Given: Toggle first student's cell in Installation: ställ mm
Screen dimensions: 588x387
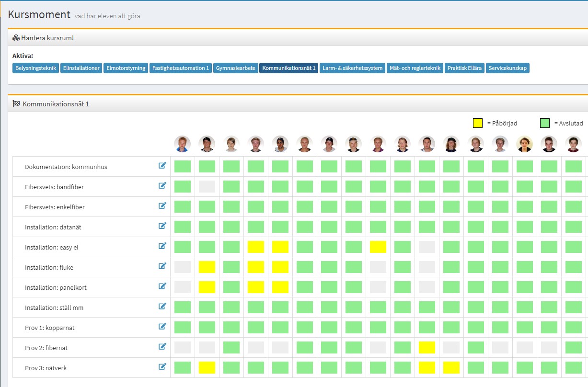Looking at the screenshot, I should tap(183, 307).
